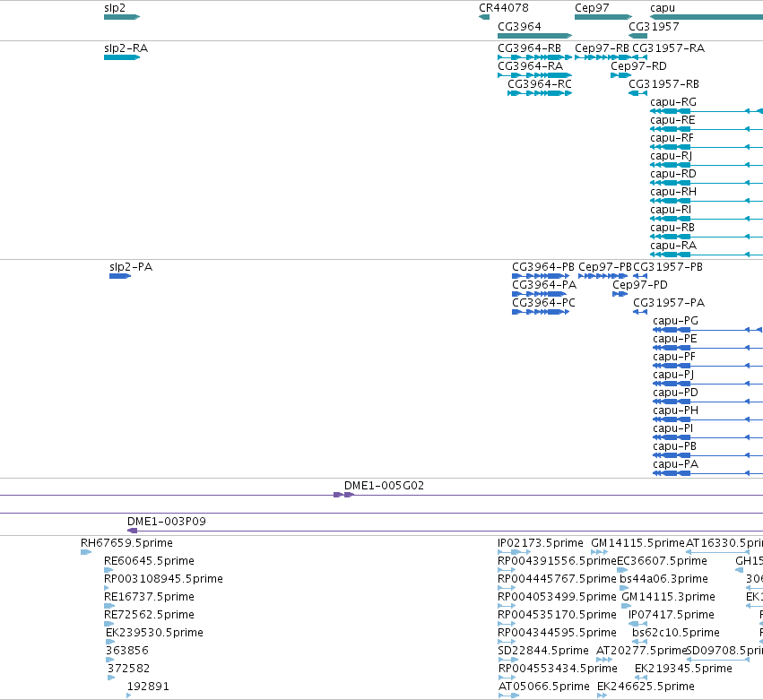
Task: Select the RE60645.5prime EST
Action: tap(108, 571)
